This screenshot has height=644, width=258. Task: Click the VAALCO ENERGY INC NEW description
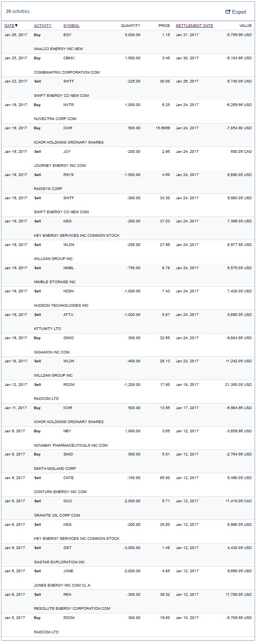click(59, 49)
